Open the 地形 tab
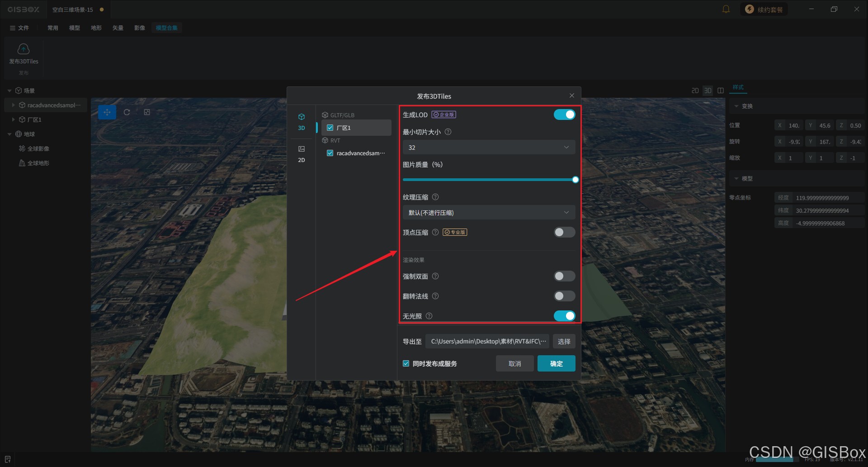Image resolution: width=868 pixels, height=467 pixels. 96,28
